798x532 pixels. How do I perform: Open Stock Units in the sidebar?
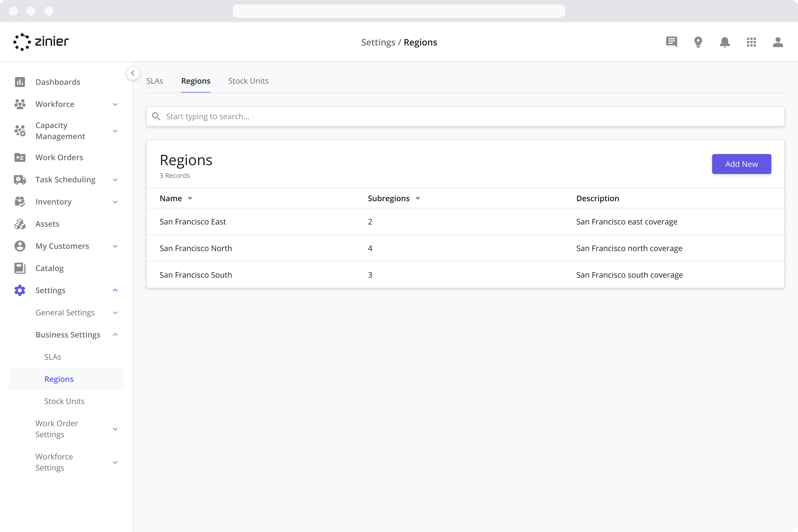click(x=65, y=401)
